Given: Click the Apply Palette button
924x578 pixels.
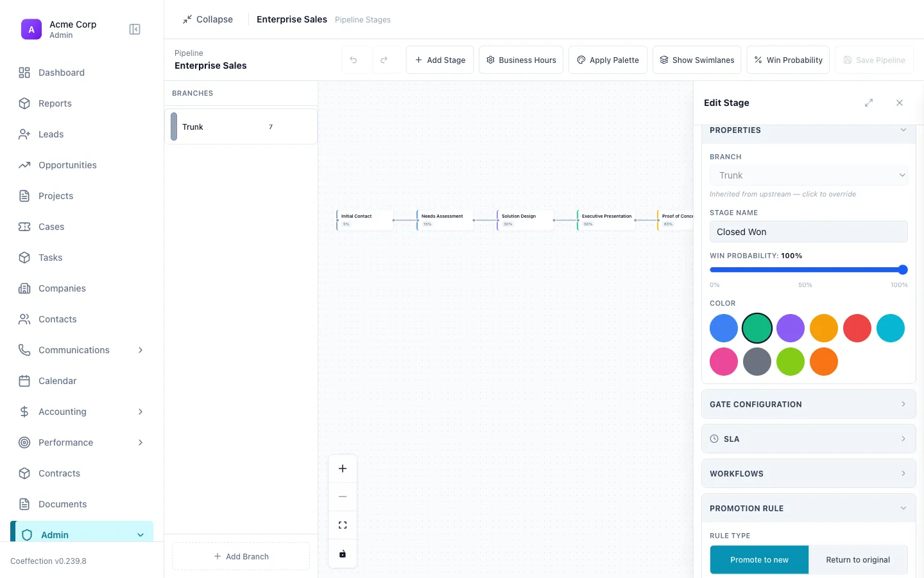Looking at the screenshot, I should [x=608, y=60].
